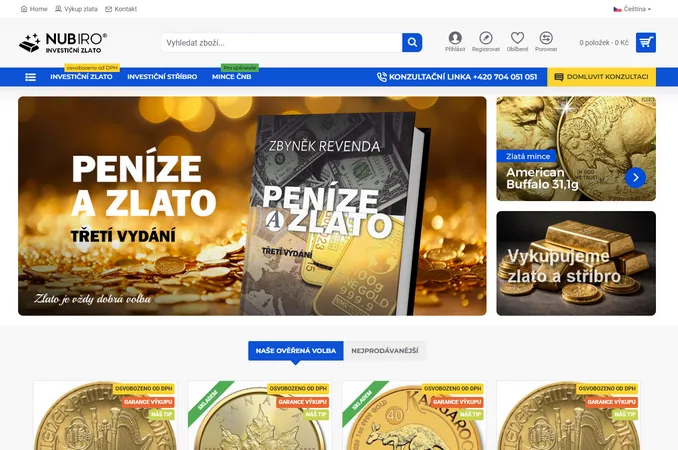Image resolution: width=678 pixels, height=450 pixels.
Task: Open the hamburger categories menu
Action: pyautogui.click(x=31, y=77)
